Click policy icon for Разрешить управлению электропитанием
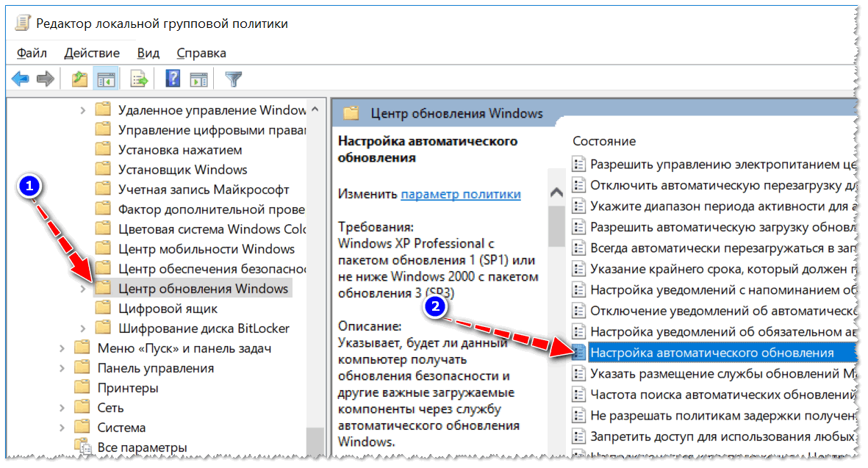Screen dimensions: 868x468 pyautogui.click(x=578, y=164)
